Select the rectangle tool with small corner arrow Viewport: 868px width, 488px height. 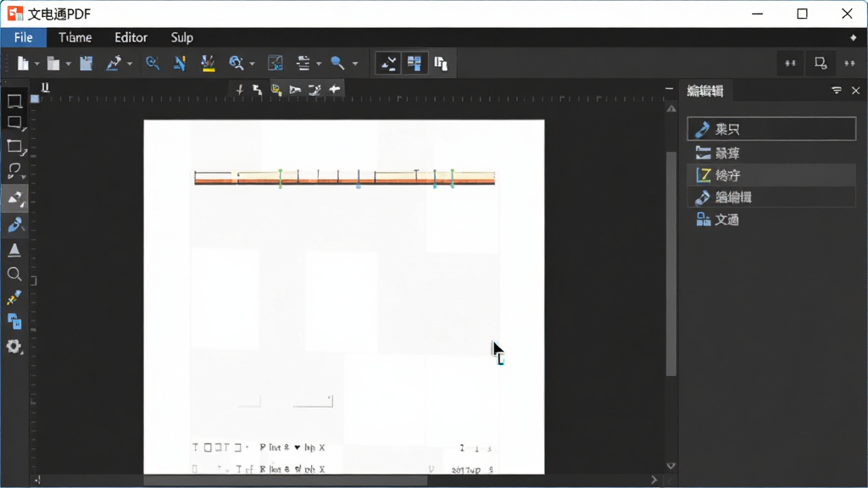[x=15, y=123]
